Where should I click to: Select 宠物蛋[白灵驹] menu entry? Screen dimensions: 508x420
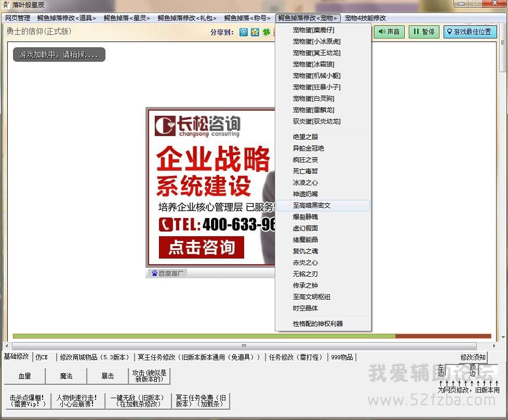[x=323, y=99]
